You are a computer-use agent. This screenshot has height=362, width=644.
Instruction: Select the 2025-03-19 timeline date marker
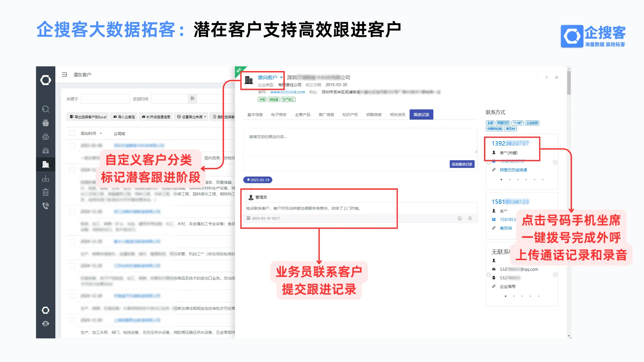[258, 180]
